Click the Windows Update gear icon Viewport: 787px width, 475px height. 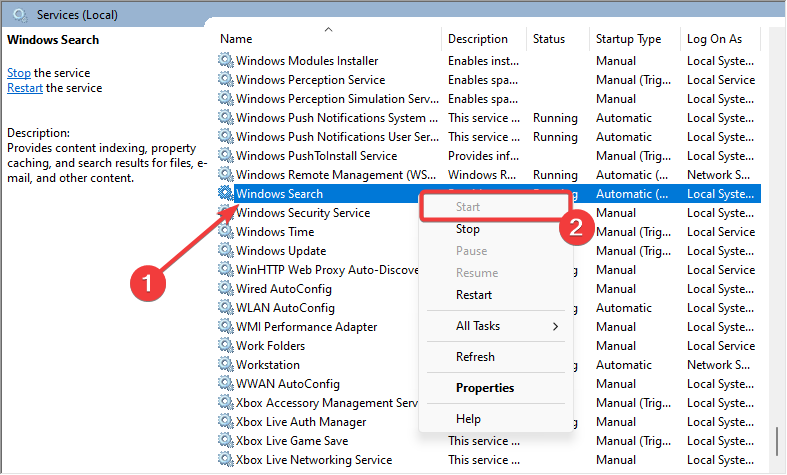tap(225, 250)
